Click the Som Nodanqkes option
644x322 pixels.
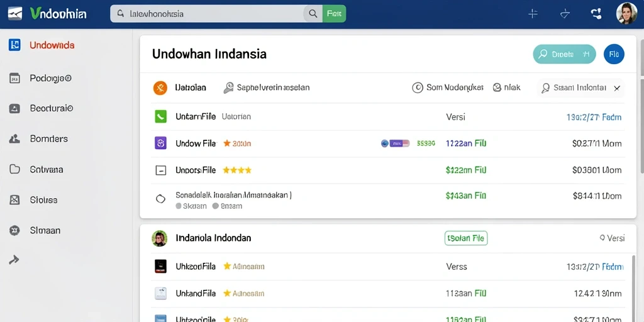click(x=448, y=87)
